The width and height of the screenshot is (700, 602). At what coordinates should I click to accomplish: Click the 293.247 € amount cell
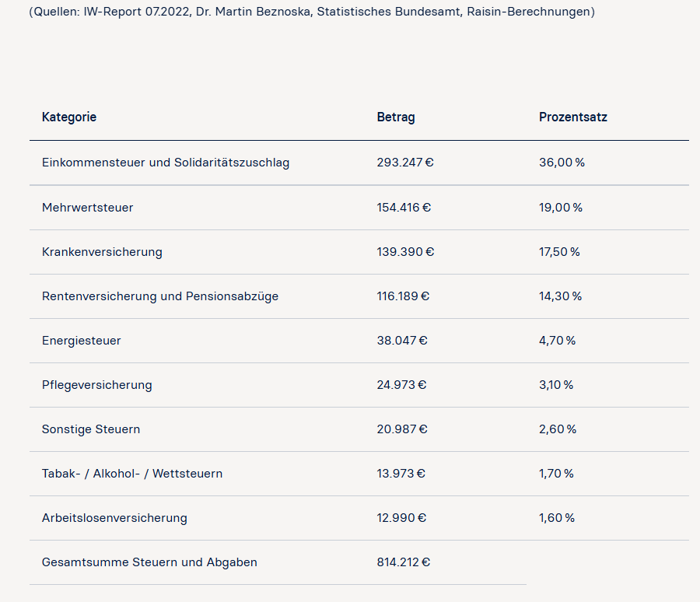tap(405, 163)
